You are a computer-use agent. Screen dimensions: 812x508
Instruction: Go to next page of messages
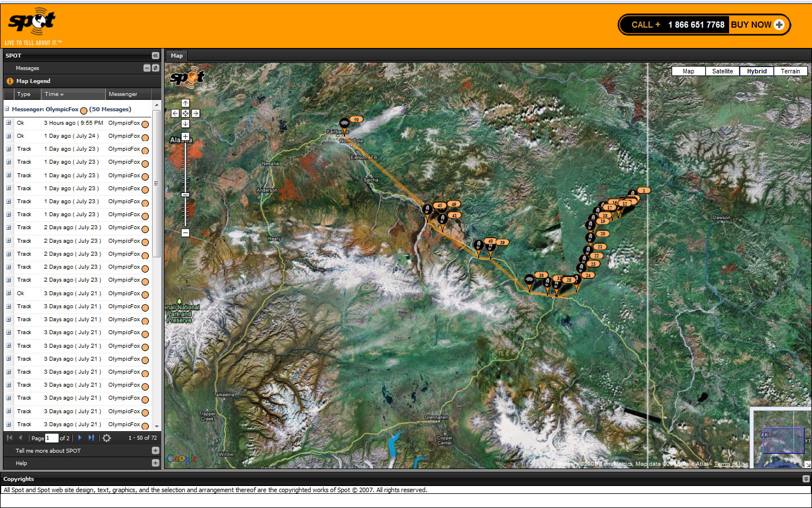(x=80, y=438)
